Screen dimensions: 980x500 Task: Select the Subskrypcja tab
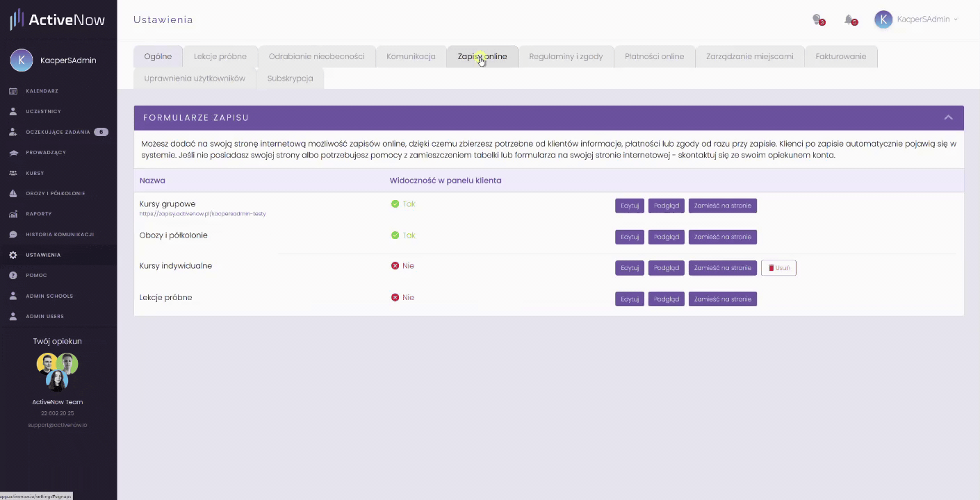[290, 78]
